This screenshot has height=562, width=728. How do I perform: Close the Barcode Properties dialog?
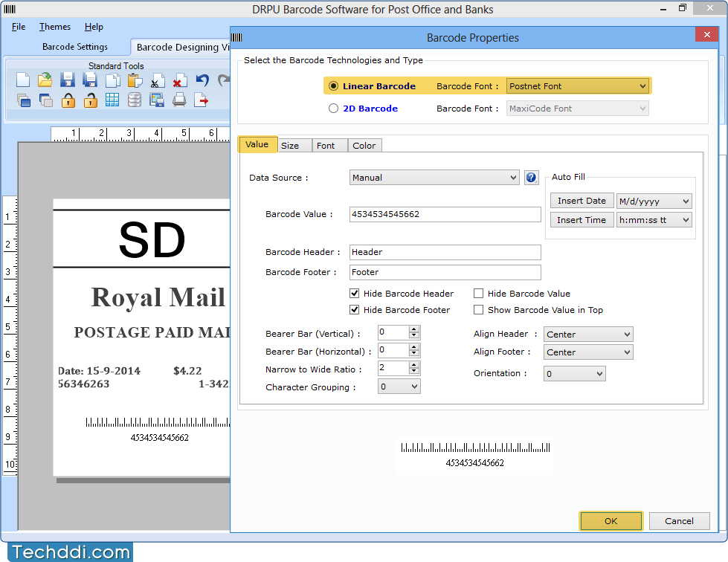(x=706, y=34)
